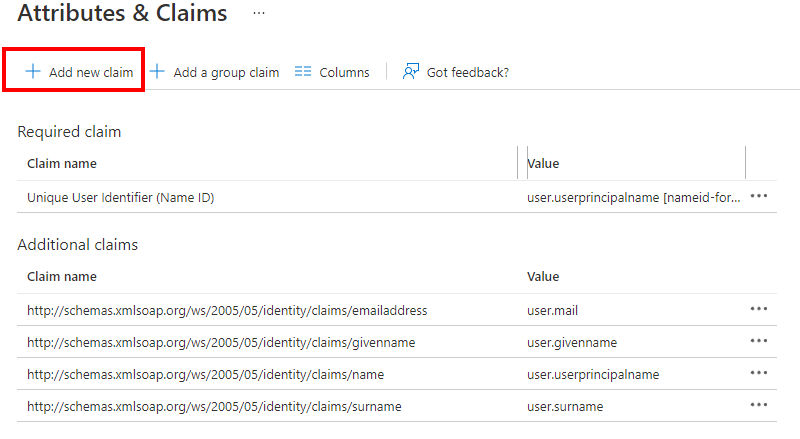This screenshot has height=439, width=800.
Task: Click the Required claim Value column header
Action: [x=543, y=163]
